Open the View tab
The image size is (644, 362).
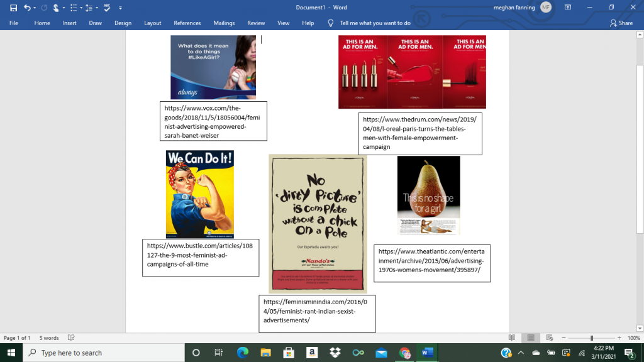[x=283, y=23]
